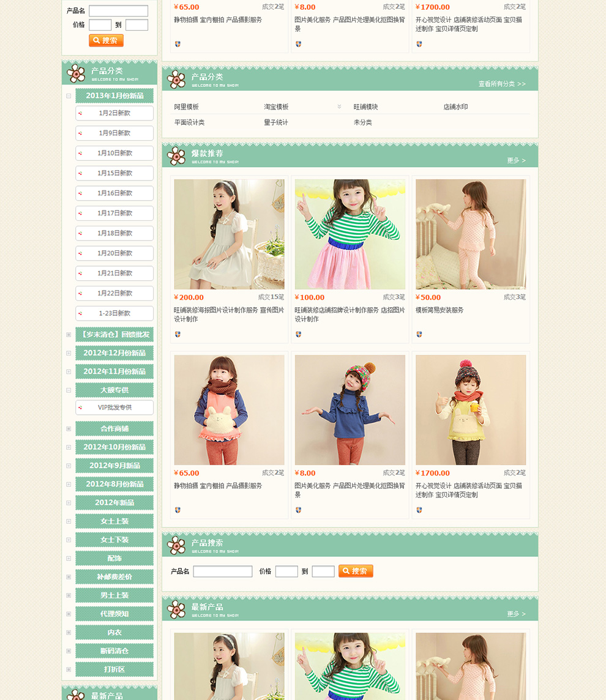Click the product name field in the sidebar search
The height and width of the screenshot is (700, 606).
click(x=118, y=11)
